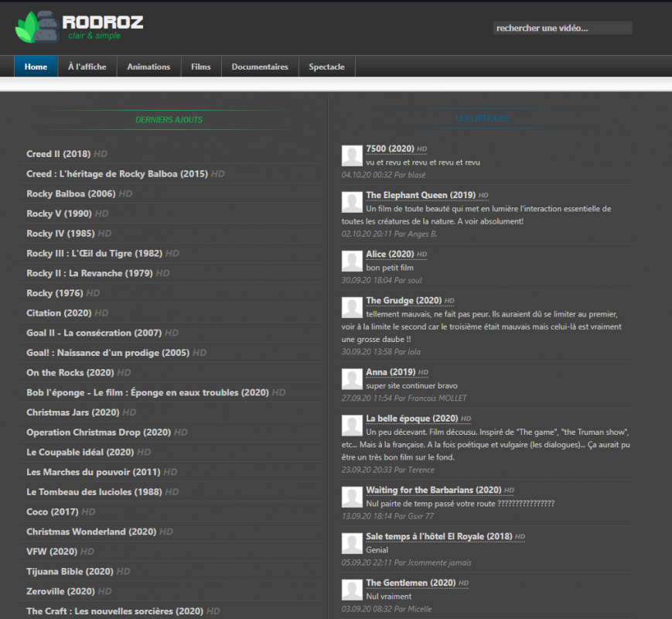Open Zeroville (2020)

(60, 591)
